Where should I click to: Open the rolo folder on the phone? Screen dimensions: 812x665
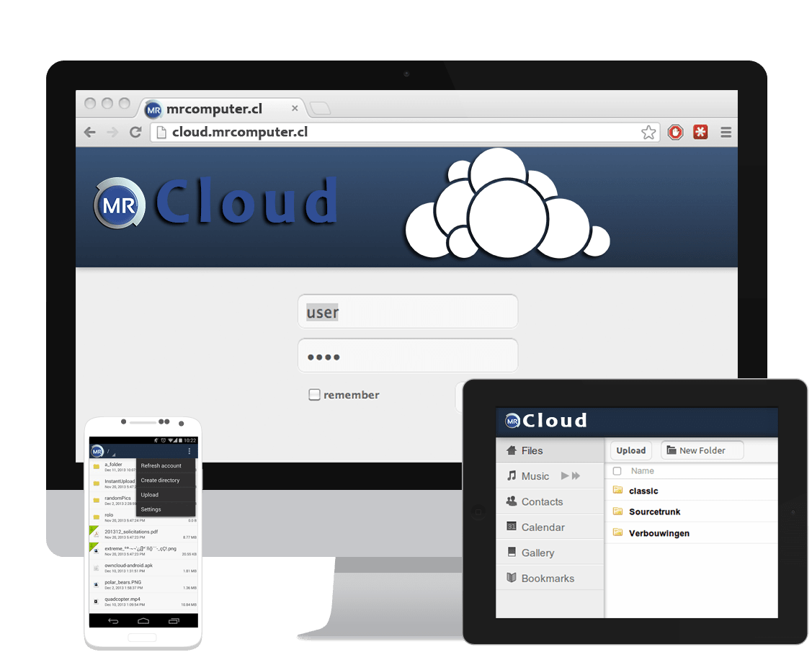pos(143,517)
